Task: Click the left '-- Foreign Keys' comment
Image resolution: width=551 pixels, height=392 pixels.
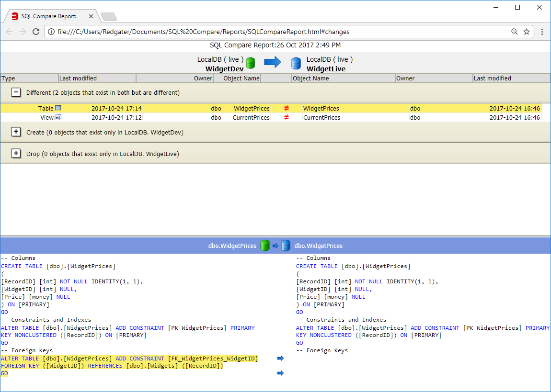Action: pyautogui.click(x=27, y=350)
